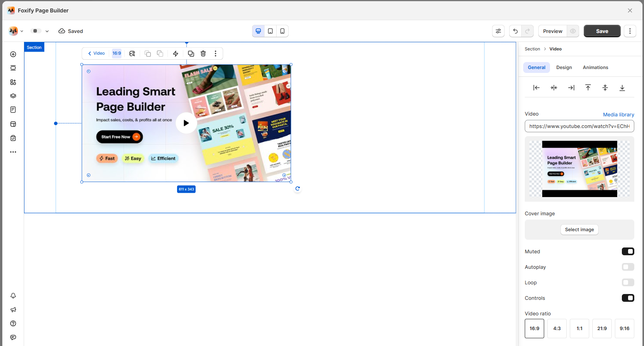Turn off the Controls toggle
Screen dimensions: 644x346
[628, 298]
